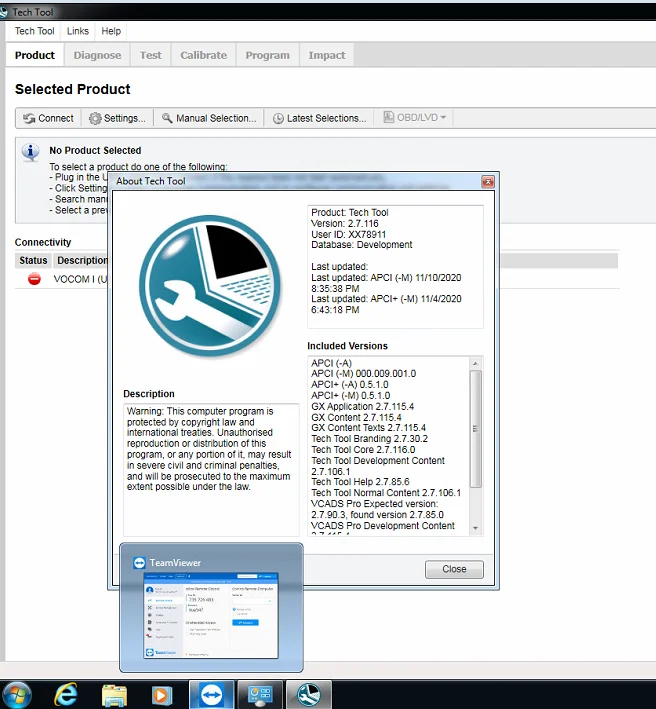Click User ID: XX78911 text
656x709 pixels.
click(x=348, y=234)
